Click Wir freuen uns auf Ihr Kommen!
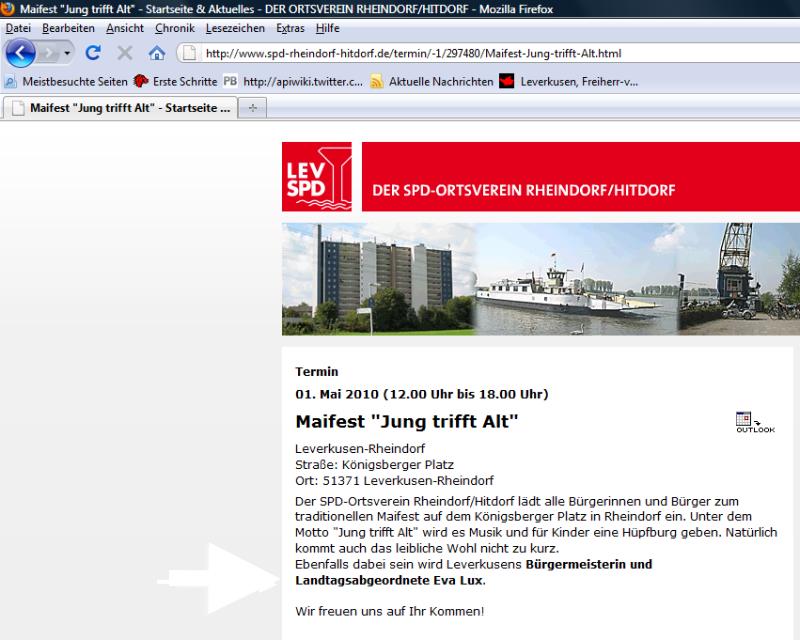This screenshot has height=640, width=800. 389,611
